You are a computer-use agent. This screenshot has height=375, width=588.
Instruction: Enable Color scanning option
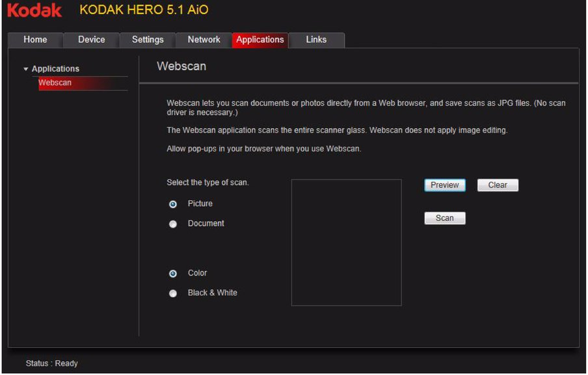(173, 274)
